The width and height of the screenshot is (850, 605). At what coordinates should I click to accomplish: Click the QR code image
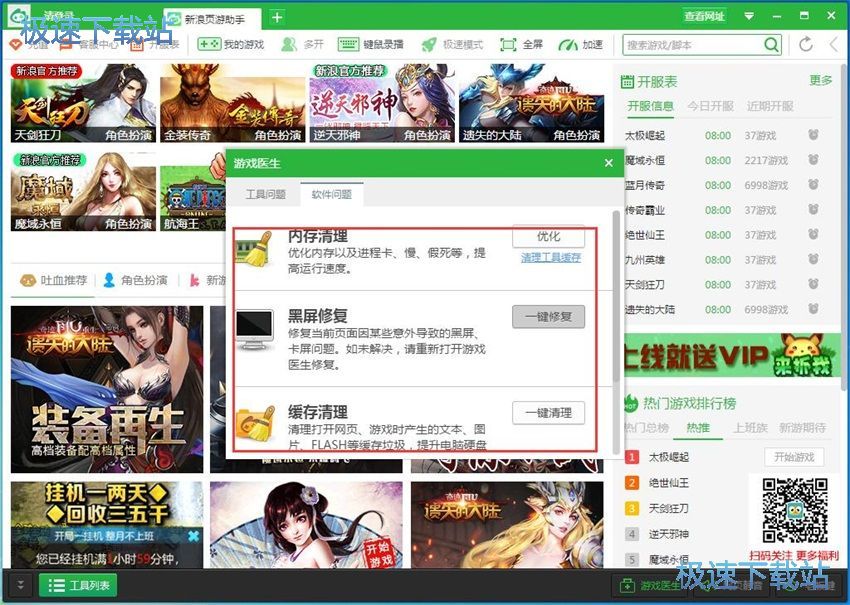[795, 511]
